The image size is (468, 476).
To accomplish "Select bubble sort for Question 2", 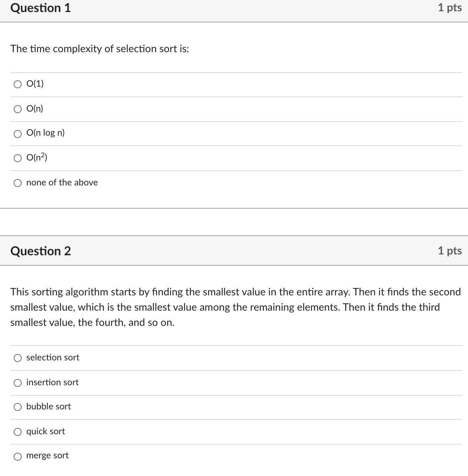I will click(18, 407).
